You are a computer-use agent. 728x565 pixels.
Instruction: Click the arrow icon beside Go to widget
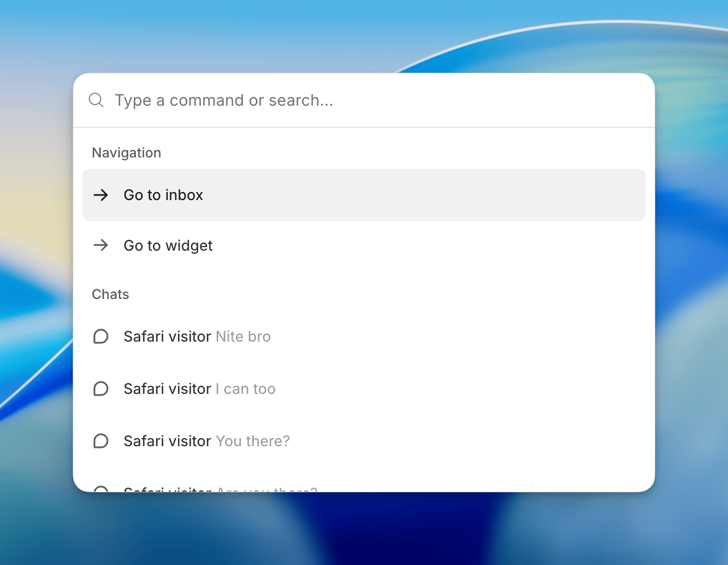(101, 246)
